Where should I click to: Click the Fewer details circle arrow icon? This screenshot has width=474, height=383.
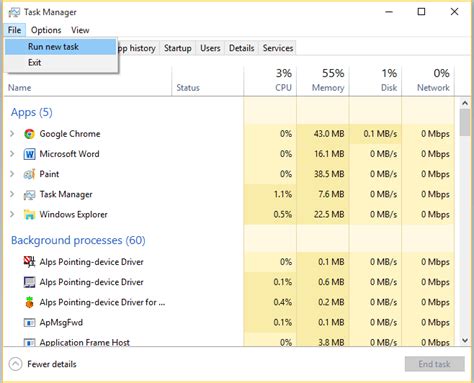click(x=15, y=364)
